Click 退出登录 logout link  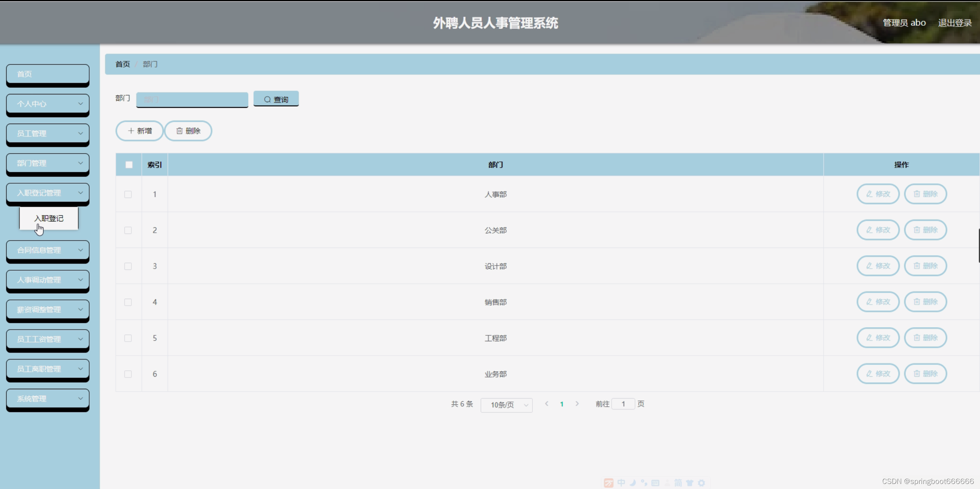point(955,23)
